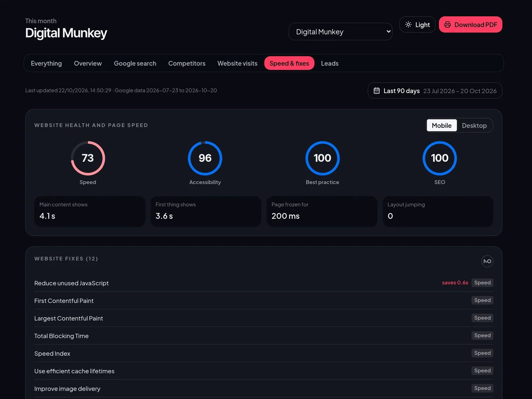The image size is (532, 399).
Task: Click the Download PDF button
Action: 470,24
